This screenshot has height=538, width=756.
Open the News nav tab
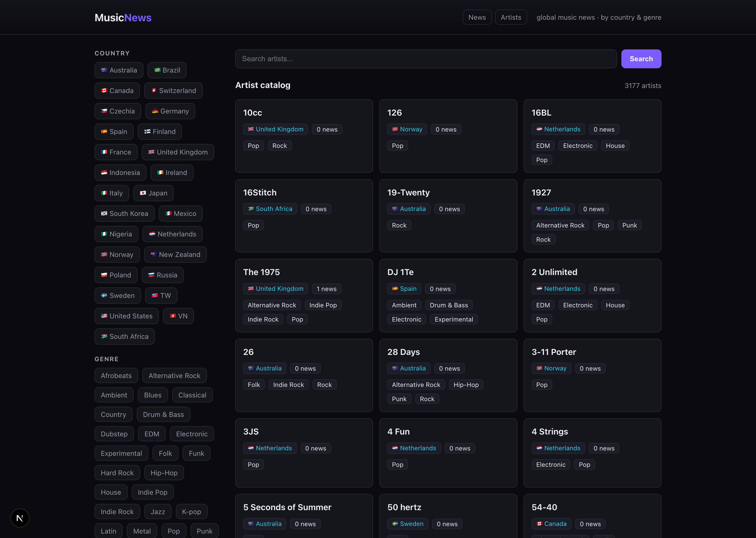(x=477, y=17)
